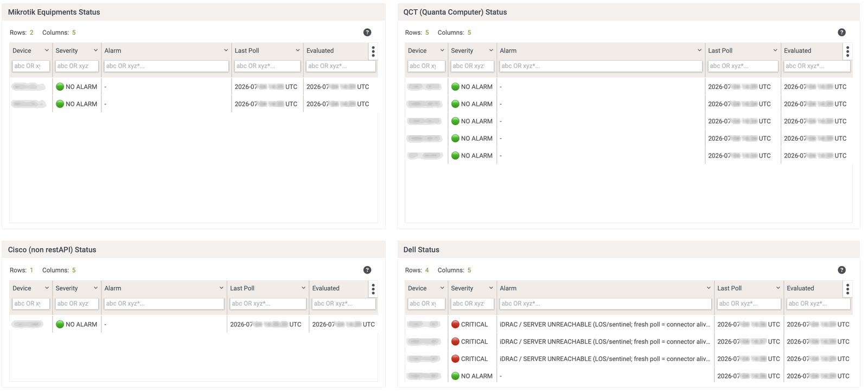This screenshot has height=392, width=868.
Task: Expand Severity column dropdown in QCT table
Action: [491, 50]
